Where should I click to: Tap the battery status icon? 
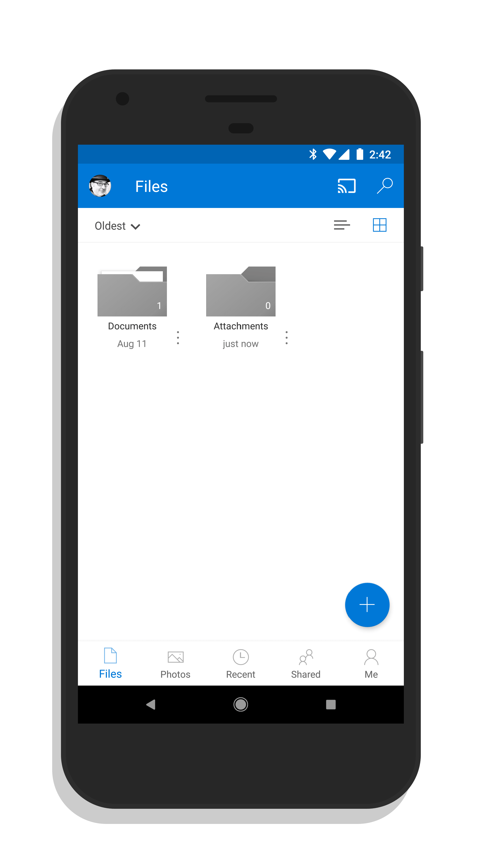pos(360,154)
